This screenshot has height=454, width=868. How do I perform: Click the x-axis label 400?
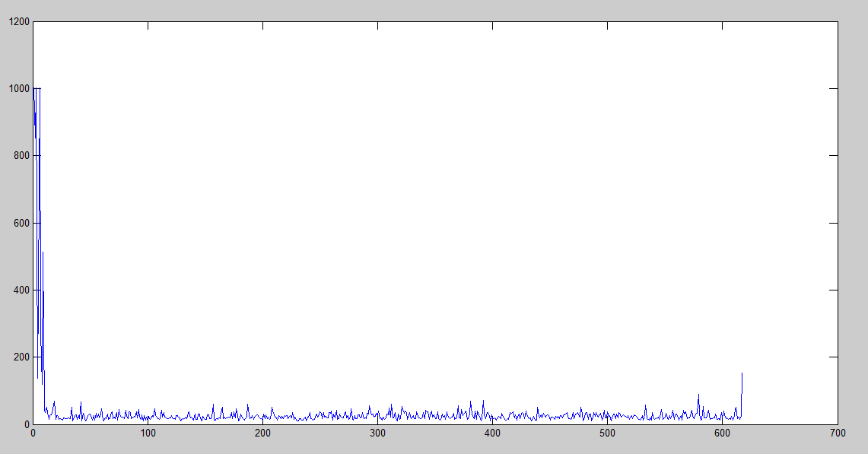click(x=492, y=433)
